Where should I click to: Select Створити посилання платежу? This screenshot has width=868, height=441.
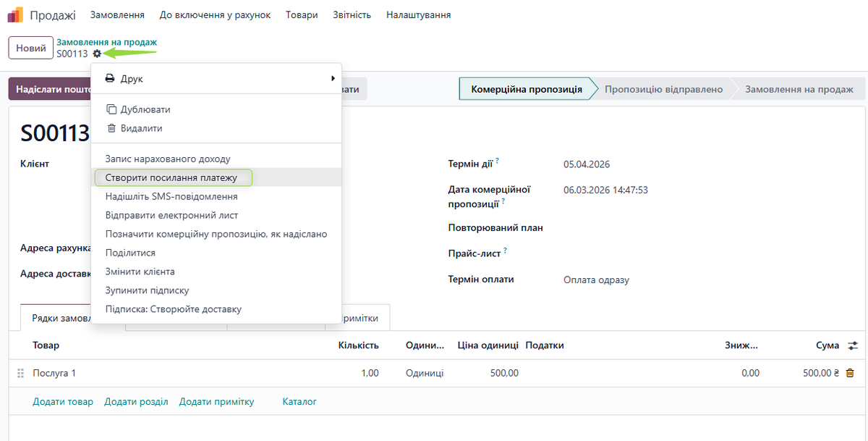(x=171, y=177)
